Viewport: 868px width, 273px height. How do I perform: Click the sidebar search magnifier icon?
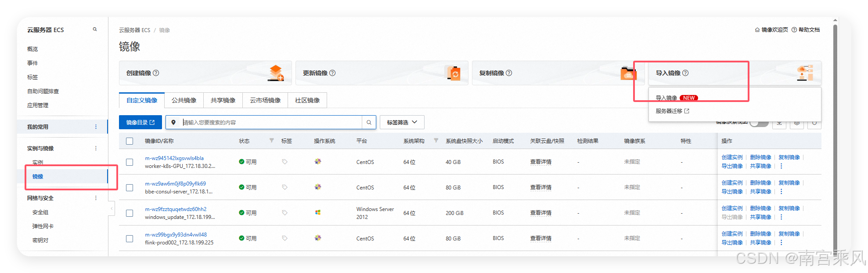point(95,29)
